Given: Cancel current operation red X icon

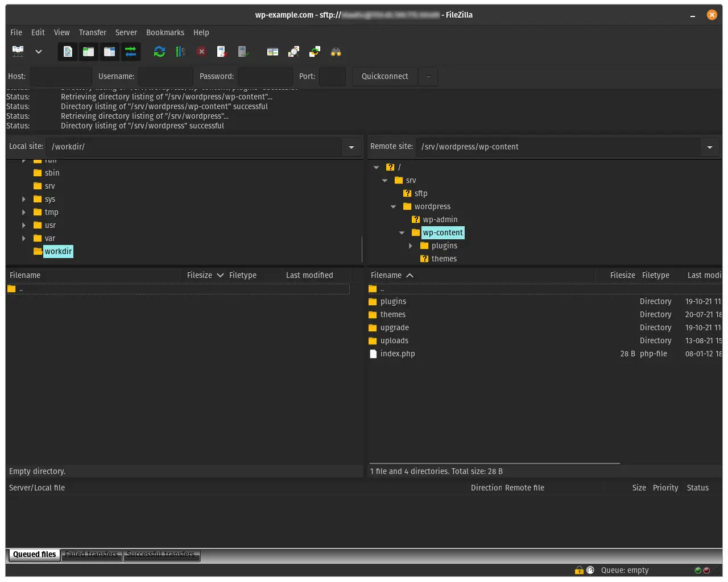Looking at the screenshot, I should point(201,52).
